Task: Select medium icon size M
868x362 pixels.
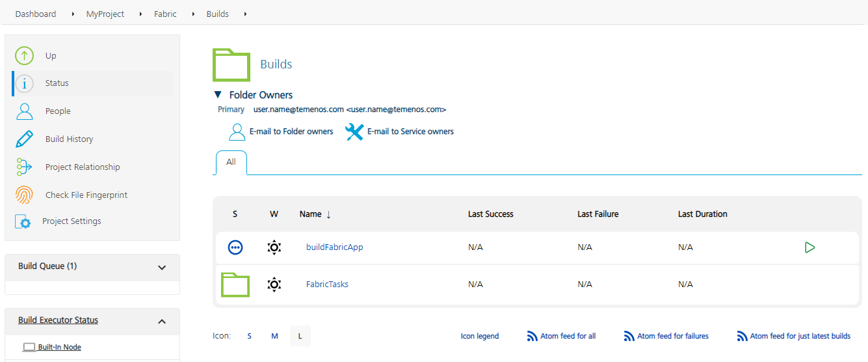Action: 274,337
